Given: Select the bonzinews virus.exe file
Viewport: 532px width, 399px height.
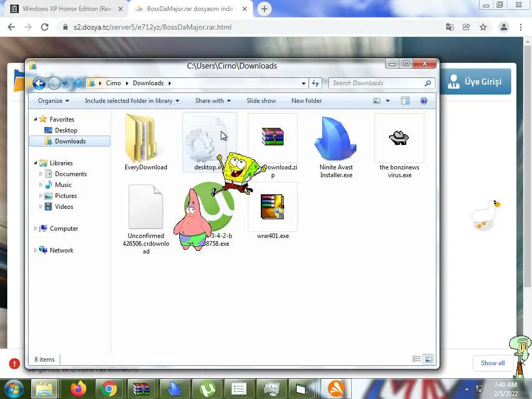Looking at the screenshot, I should click(x=400, y=147).
